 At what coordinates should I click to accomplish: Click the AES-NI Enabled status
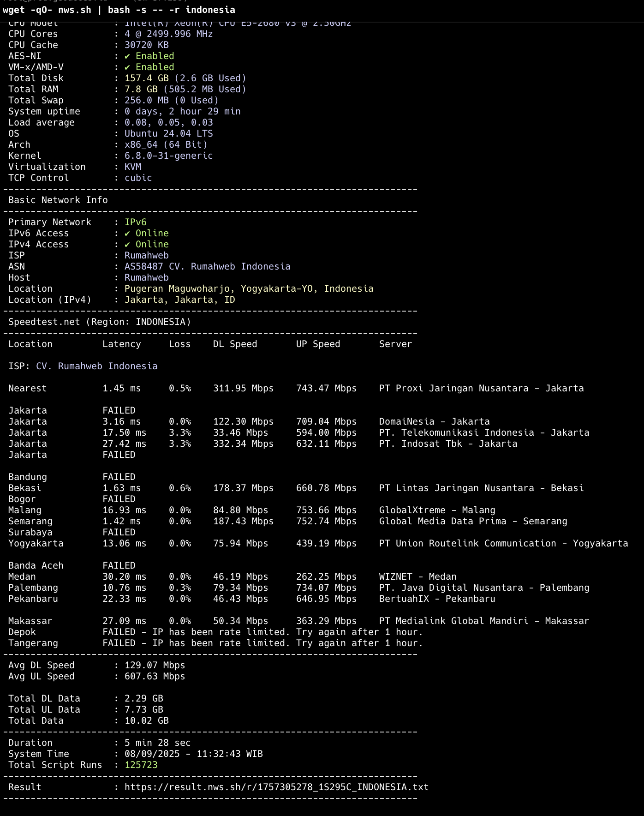pos(149,56)
